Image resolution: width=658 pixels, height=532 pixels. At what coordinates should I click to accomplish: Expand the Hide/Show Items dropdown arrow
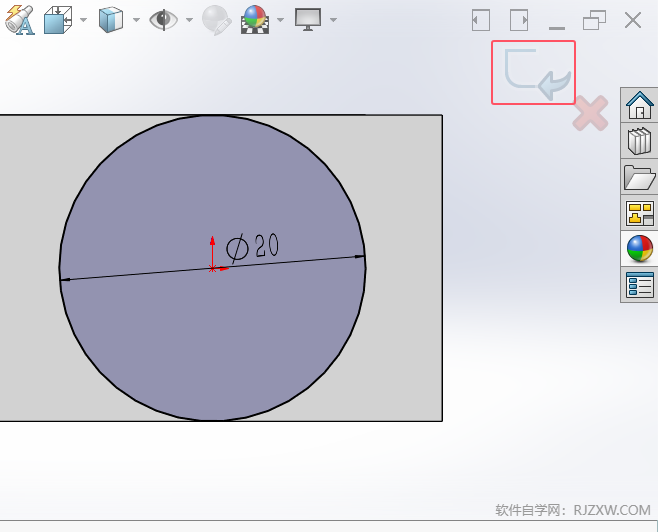tap(189, 20)
